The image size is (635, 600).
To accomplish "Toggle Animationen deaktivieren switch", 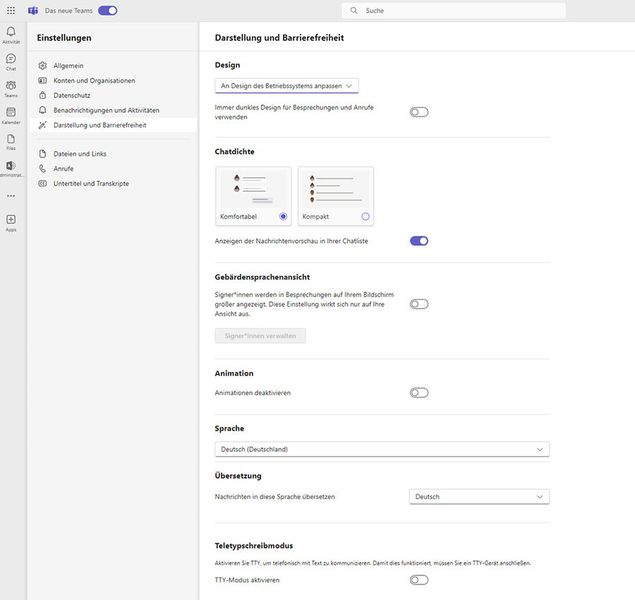I will (419, 393).
